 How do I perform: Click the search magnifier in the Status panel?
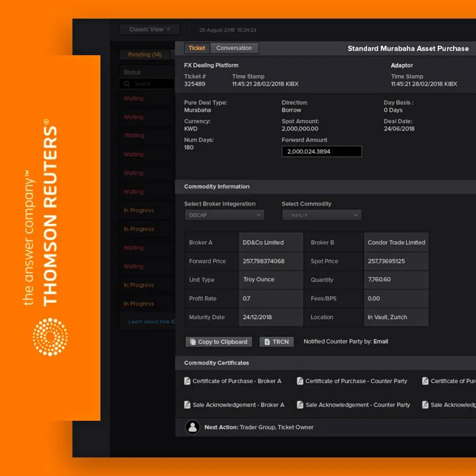pos(126,83)
